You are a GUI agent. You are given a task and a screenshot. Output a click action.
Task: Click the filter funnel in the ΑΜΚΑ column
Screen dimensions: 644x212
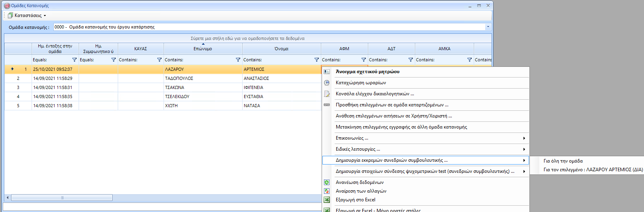[469, 60]
